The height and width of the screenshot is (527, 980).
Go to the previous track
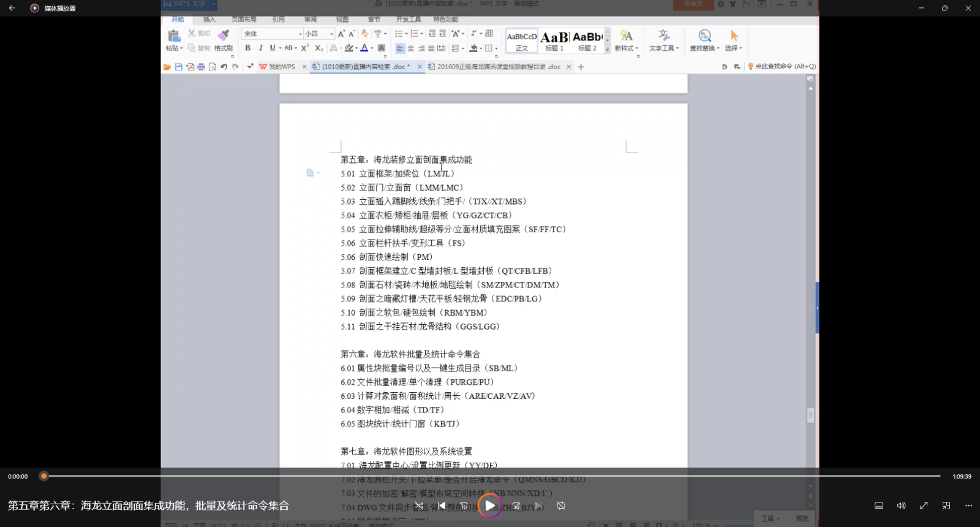click(441, 506)
